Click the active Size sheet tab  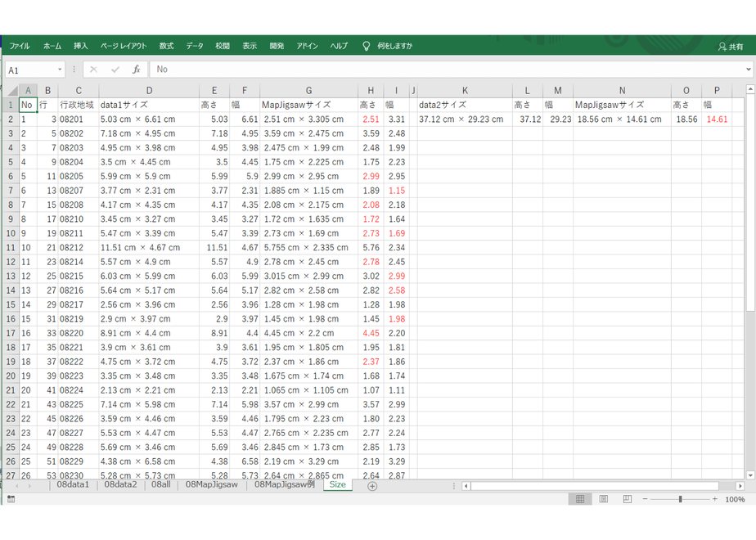[x=337, y=484]
